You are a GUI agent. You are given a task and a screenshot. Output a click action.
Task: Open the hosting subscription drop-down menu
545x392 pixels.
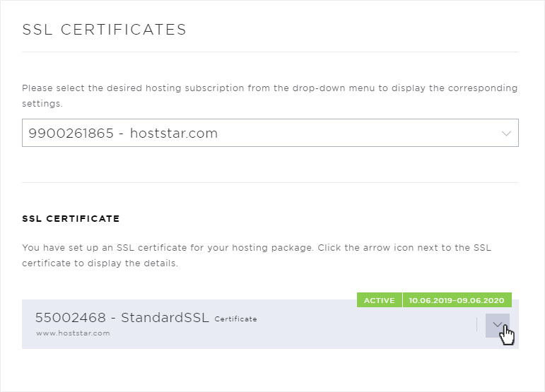[x=270, y=133]
